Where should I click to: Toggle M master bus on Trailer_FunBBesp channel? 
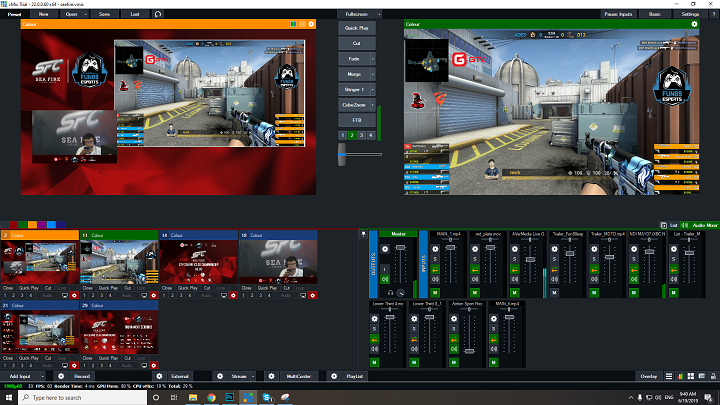554,292
